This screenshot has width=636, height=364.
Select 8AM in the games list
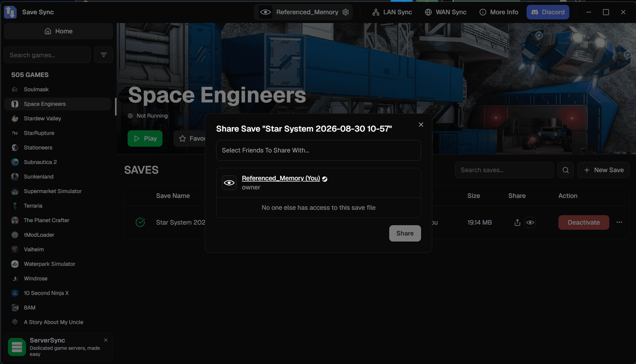[x=58, y=308]
